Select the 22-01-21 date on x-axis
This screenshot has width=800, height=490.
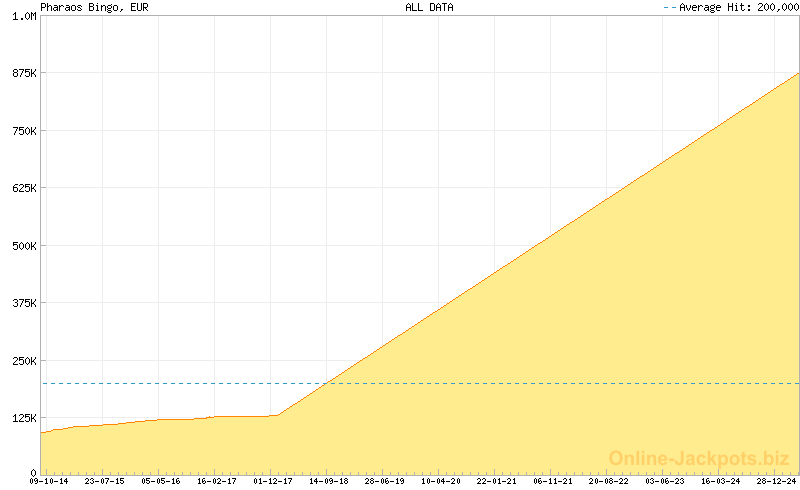497,481
